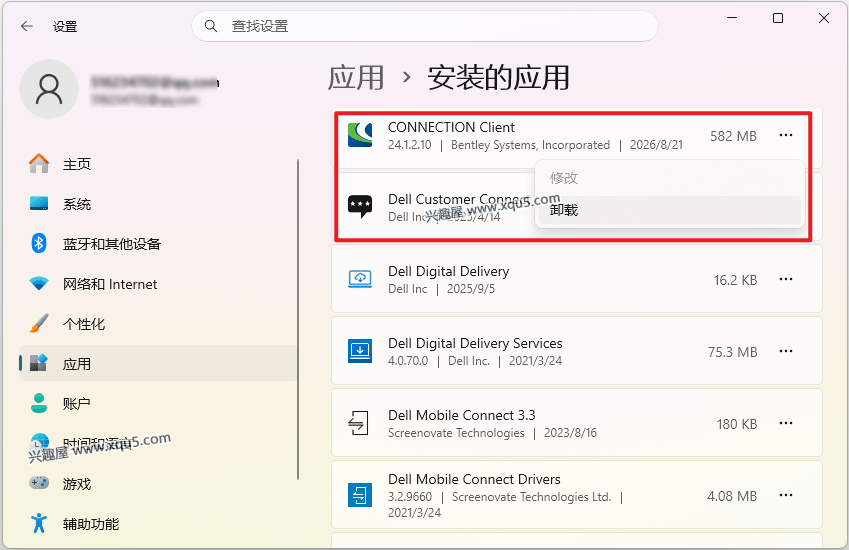
Task: Click the CONNECTION Client app icon
Action: pyautogui.click(x=360, y=135)
